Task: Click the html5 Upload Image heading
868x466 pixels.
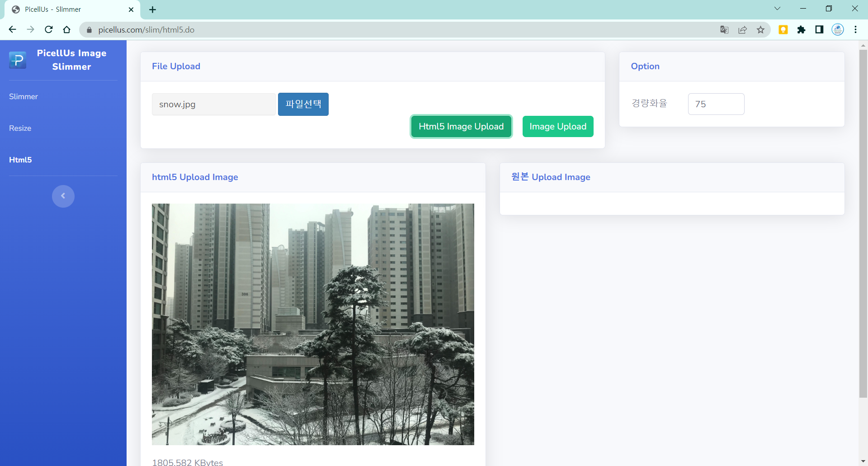Action: (195, 177)
